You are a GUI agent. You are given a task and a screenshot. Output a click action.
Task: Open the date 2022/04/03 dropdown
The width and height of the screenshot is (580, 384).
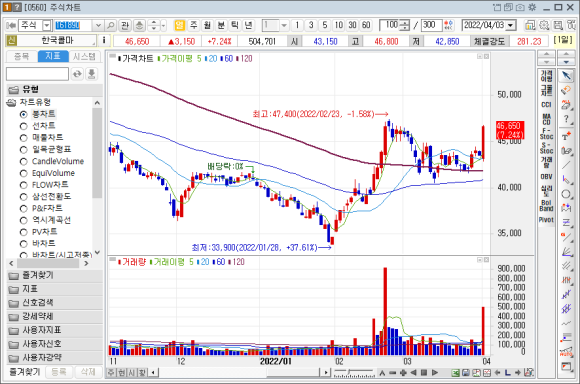click(511, 26)
